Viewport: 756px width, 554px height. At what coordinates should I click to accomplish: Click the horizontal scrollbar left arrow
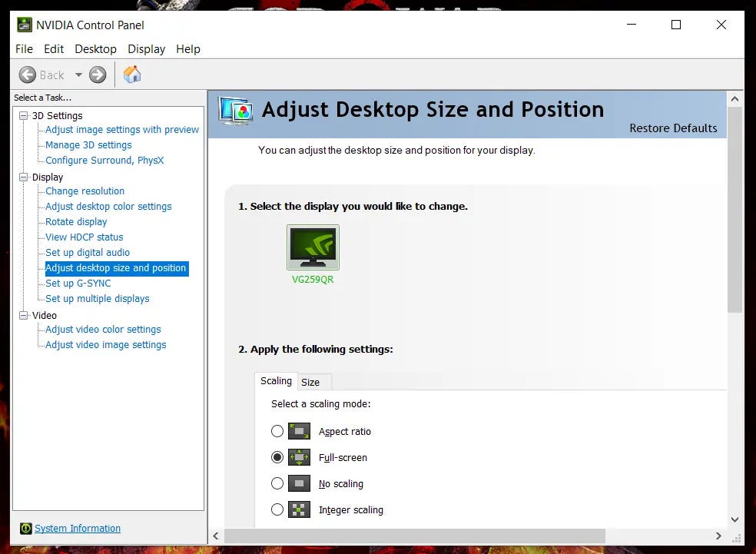tap(216, 536)
